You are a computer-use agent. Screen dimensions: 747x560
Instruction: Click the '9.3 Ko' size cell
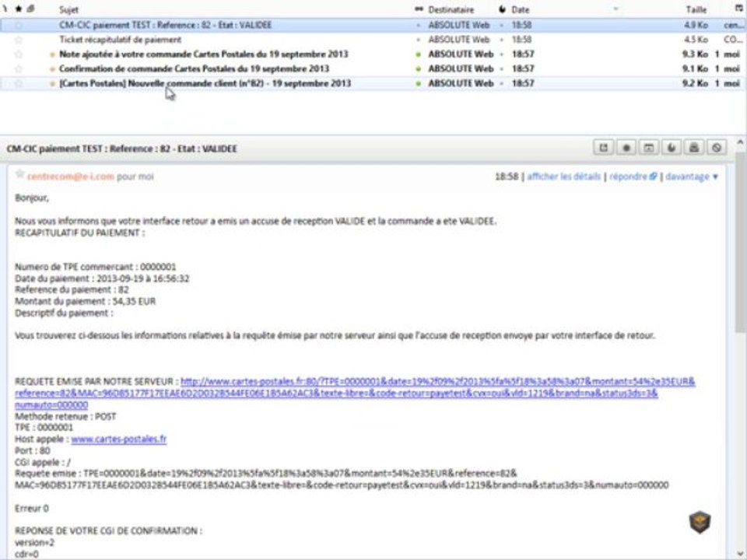[695, 54]
